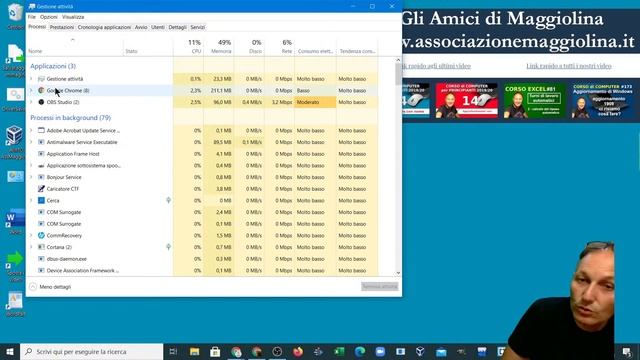Expand the Adobe Acrobat Update Service row

31,130
